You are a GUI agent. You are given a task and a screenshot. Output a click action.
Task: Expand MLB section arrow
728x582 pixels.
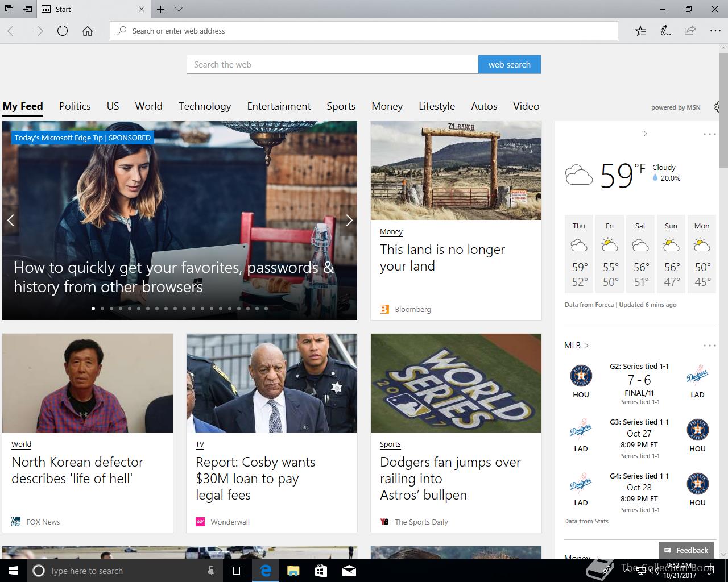[586, 346]
